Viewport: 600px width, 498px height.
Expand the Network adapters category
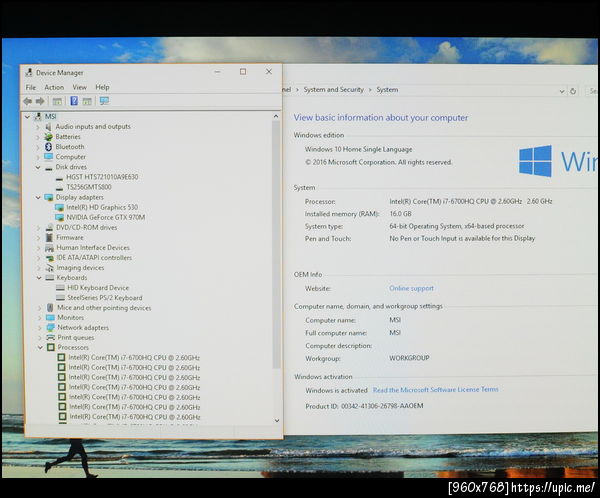pyautogui.click(x=40, y=328)
